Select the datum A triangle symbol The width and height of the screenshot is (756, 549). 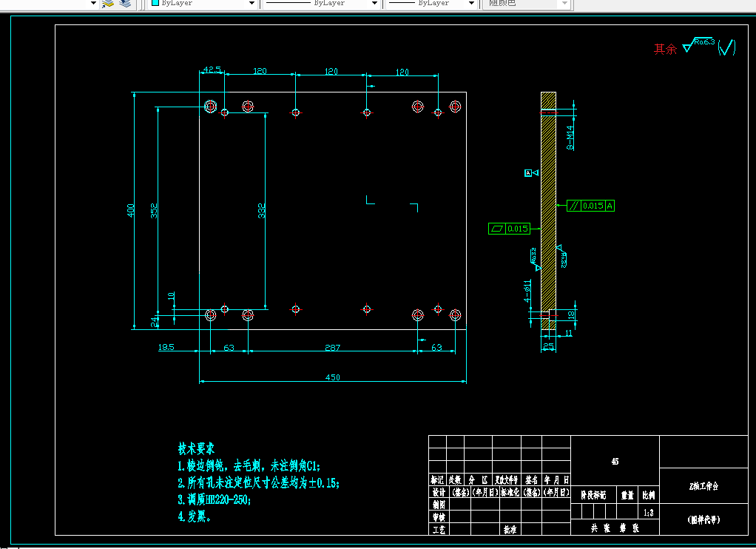coord(531,172)
